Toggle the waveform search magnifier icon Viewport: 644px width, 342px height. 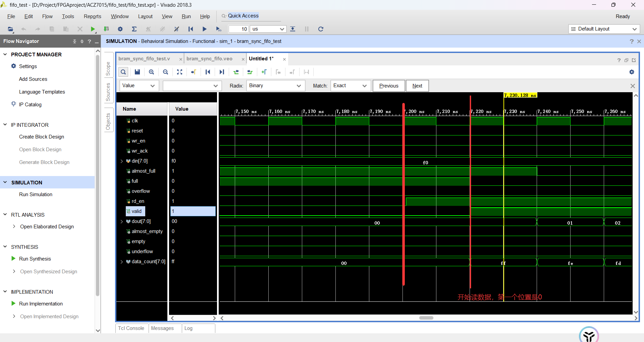click(x=123, y=72)
